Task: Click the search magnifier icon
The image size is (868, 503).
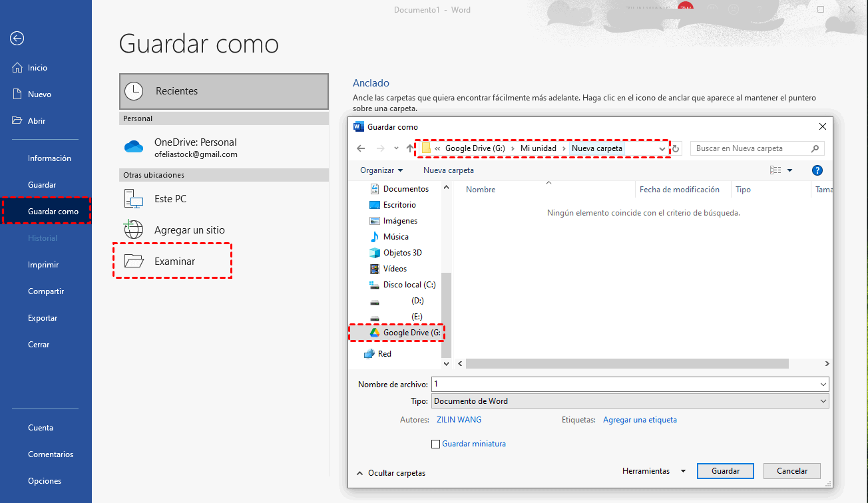Action: pos(815,148)
